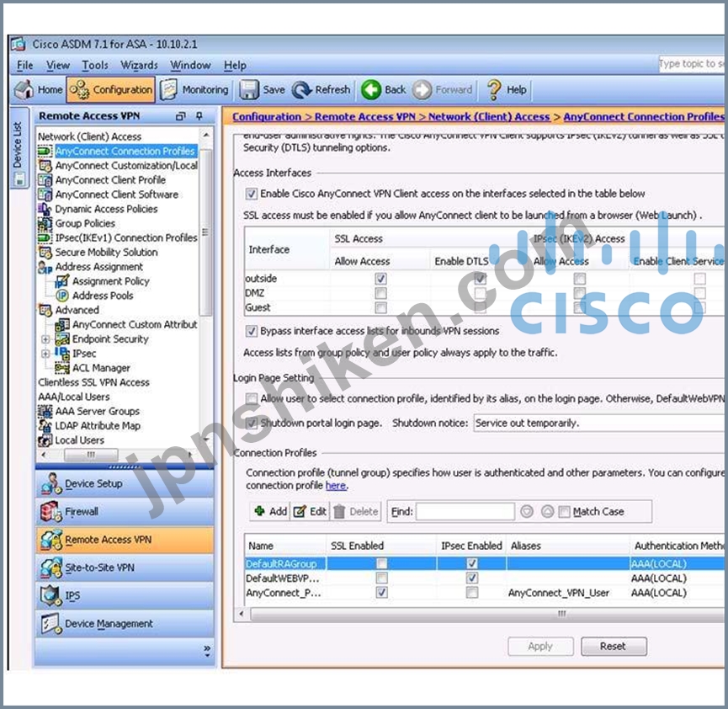This screenshot has width=728, height=709.
Task: Click the green Back arrow icon
Action: [x=371, y=89]
